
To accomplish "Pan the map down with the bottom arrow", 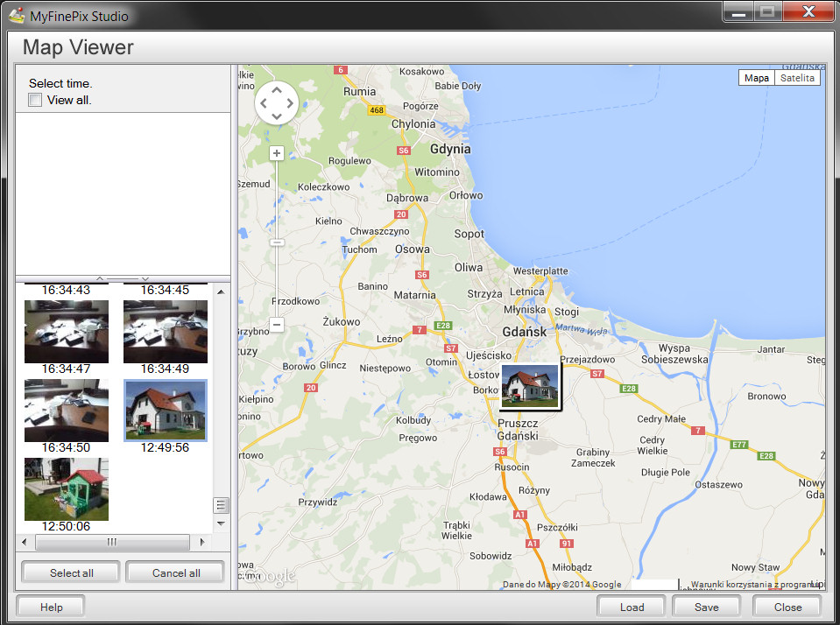I will coord(277,116).
